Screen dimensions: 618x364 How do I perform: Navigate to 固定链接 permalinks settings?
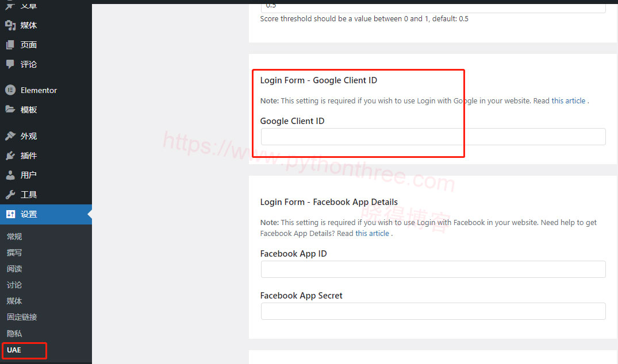pos(22,317)
